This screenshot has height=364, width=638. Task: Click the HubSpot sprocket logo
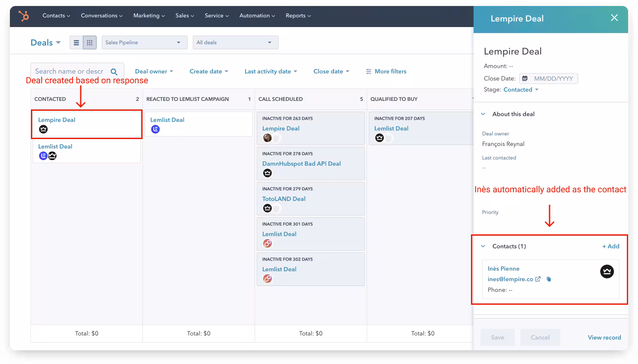tap(24, 16)
